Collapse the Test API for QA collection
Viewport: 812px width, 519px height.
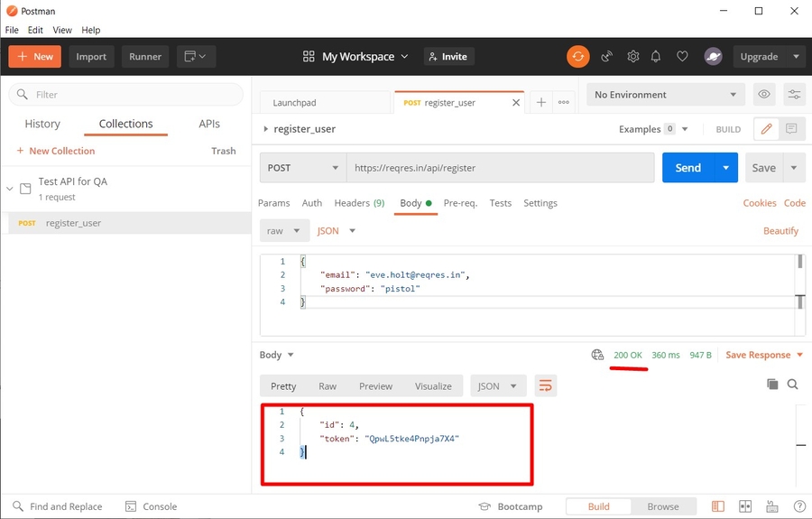coord(10,189)
